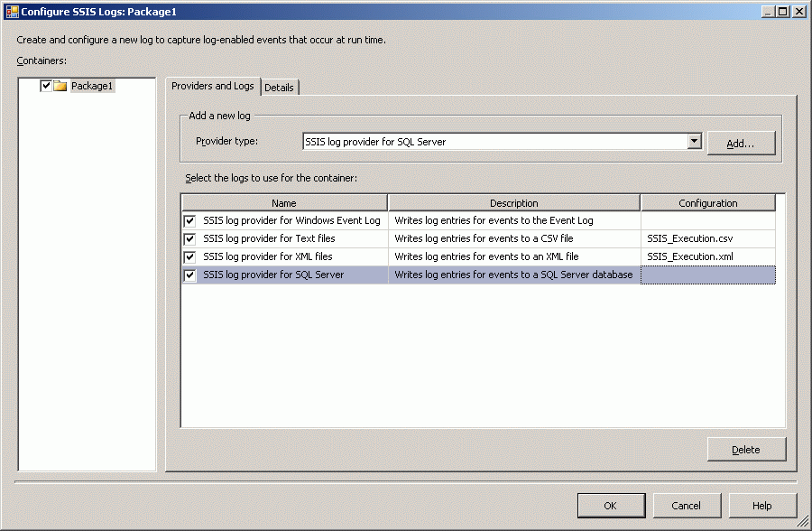Screen dimensions: 812x531
Task: Switch to the Details tab
Action: pyautogui.click(x=279, y=88)
